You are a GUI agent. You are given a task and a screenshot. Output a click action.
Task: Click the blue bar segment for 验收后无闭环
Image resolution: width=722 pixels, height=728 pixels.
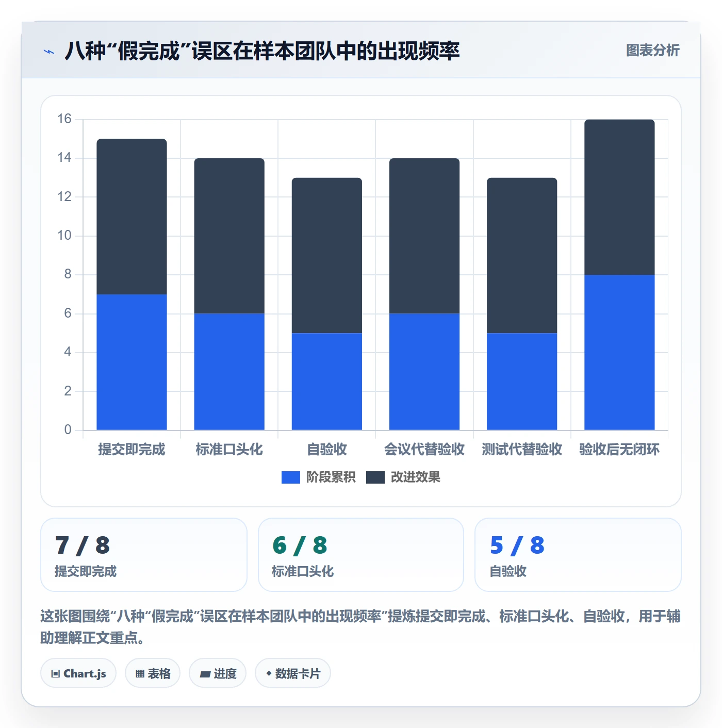click(x=619, y=353)
